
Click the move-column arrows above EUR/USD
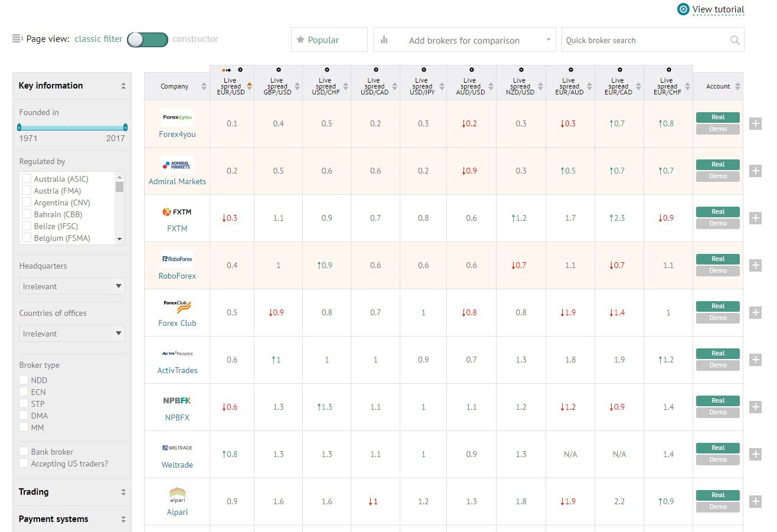[226, 70]
